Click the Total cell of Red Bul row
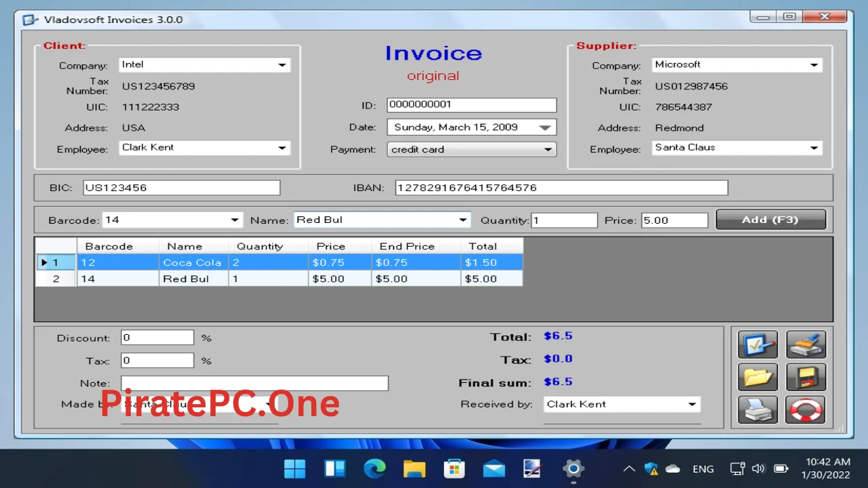 pos(492,279)
